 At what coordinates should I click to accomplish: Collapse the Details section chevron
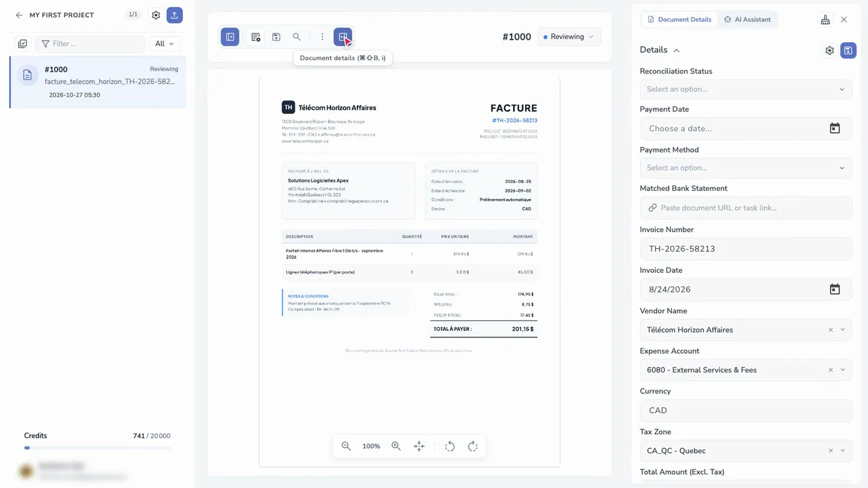tap(676, 51)
